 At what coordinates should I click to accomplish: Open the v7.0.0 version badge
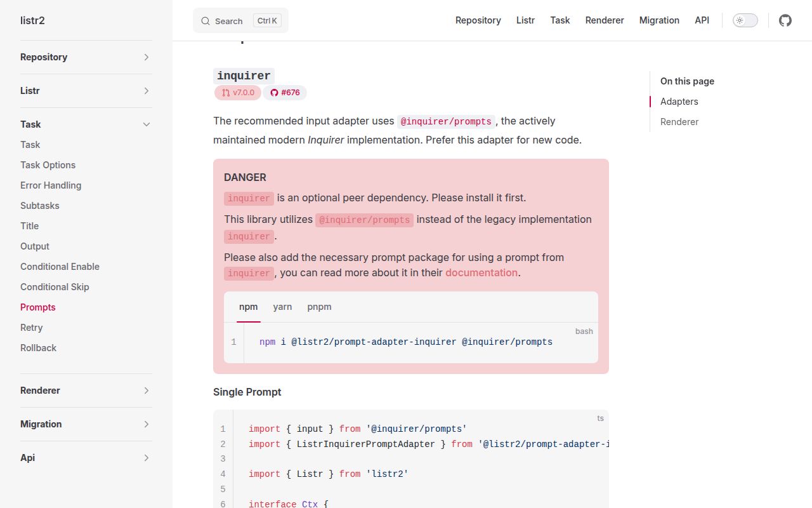238,93
